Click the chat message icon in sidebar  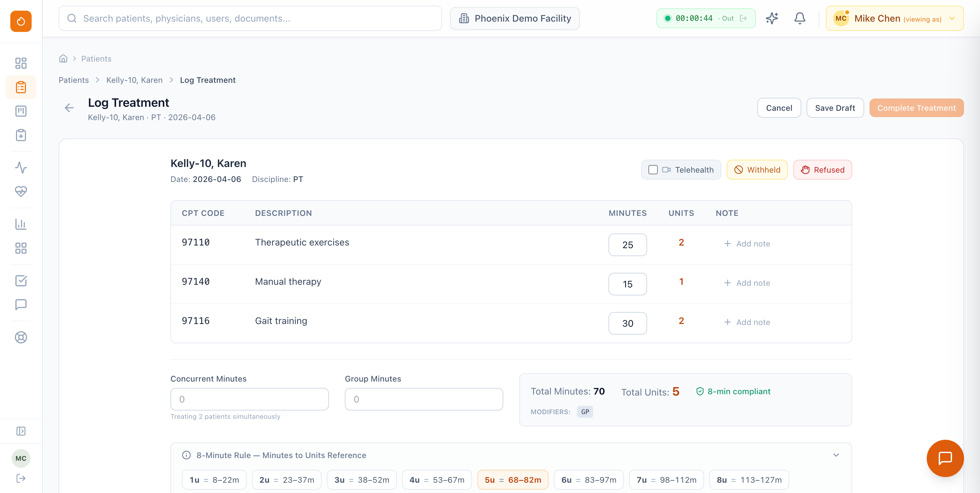point(21,304)
